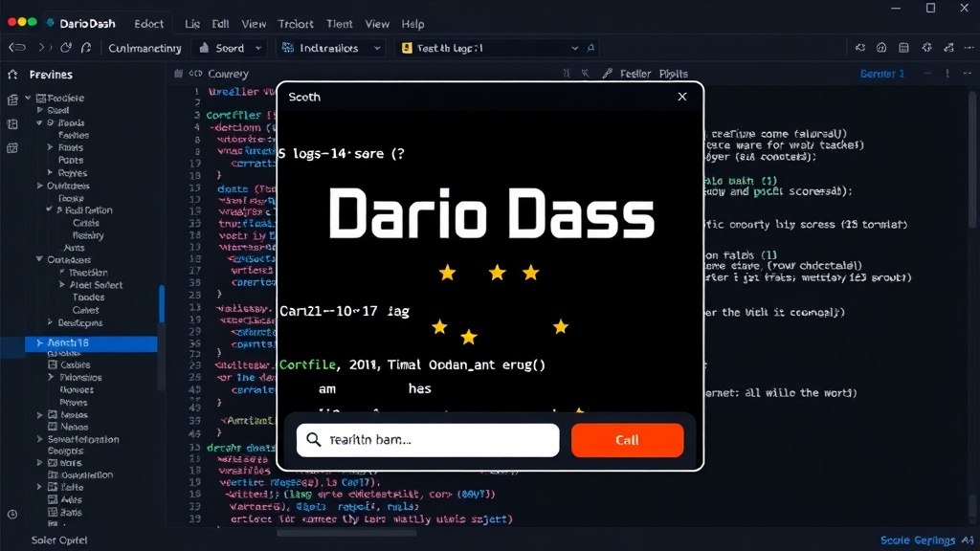Screen dimensions: 980x551
Task: Collapse the Foodiete root tree node
Action: pyautogui.click(x=28, y=98)
